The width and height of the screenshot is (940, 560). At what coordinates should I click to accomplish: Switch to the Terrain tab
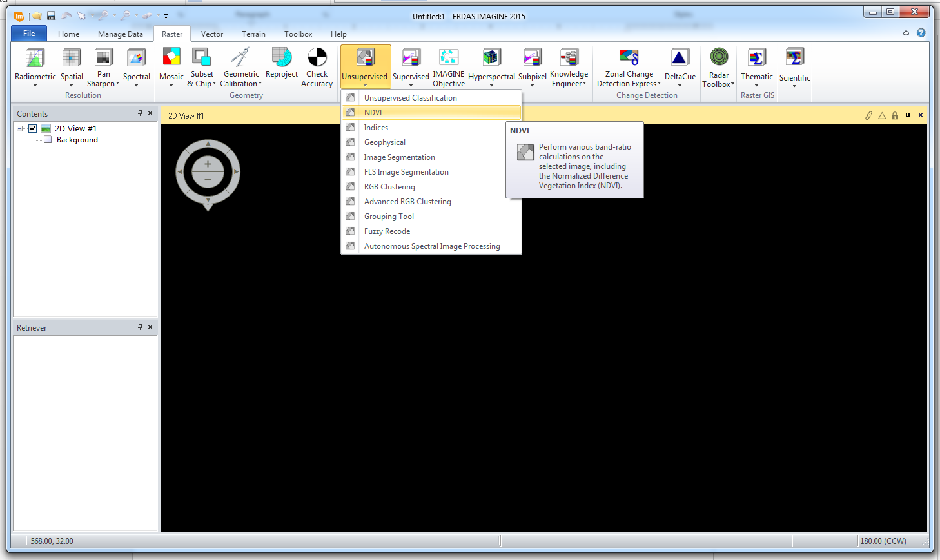point(253,34)
